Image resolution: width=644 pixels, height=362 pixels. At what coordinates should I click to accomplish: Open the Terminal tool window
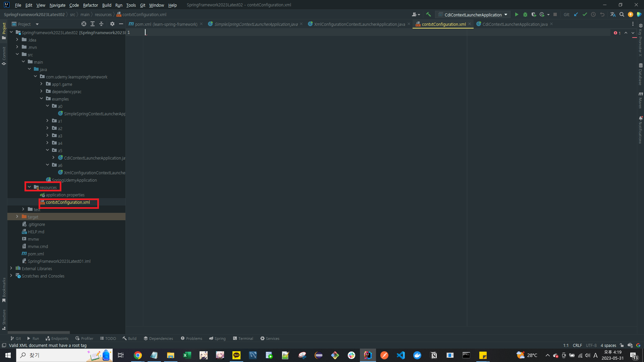click(x=243, y=338)
